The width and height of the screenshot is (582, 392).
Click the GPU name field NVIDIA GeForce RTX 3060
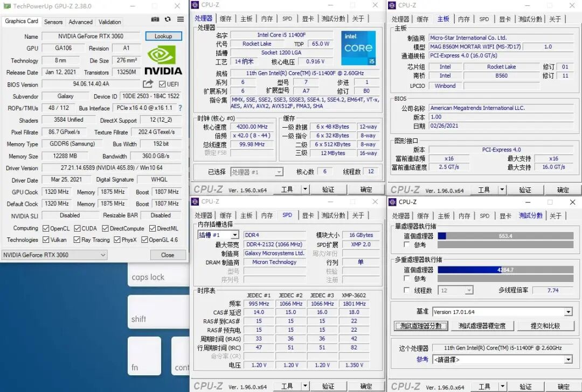tap(91, 36)
